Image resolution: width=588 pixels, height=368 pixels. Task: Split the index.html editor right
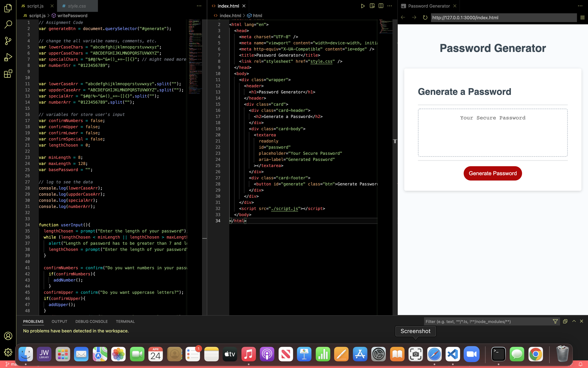click(x=381, y=6)
